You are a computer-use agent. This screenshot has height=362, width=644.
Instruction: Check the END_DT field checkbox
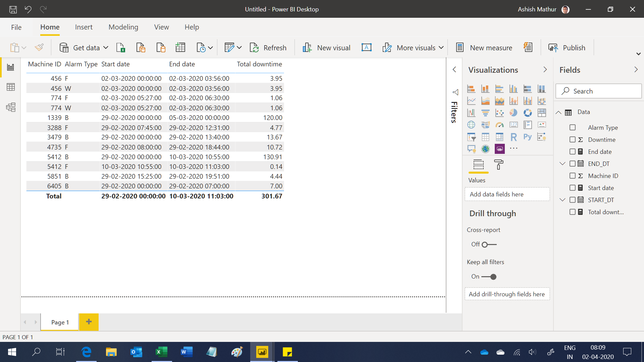point(573,164)
